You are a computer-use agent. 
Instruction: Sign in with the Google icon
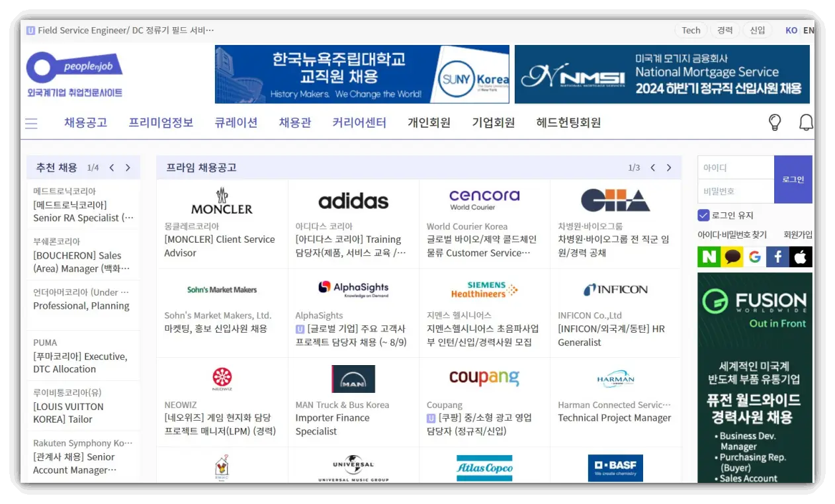coord(755,257)
